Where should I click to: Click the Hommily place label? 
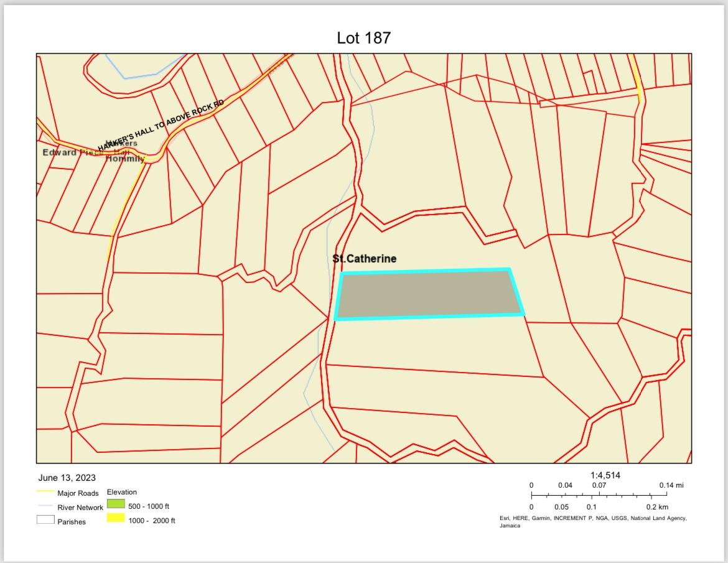click(124, 159)
